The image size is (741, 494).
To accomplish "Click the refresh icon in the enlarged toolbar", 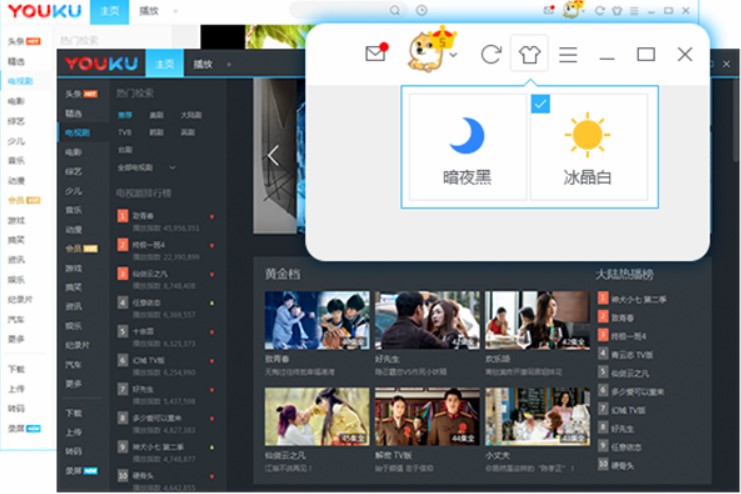I will 490,54.
